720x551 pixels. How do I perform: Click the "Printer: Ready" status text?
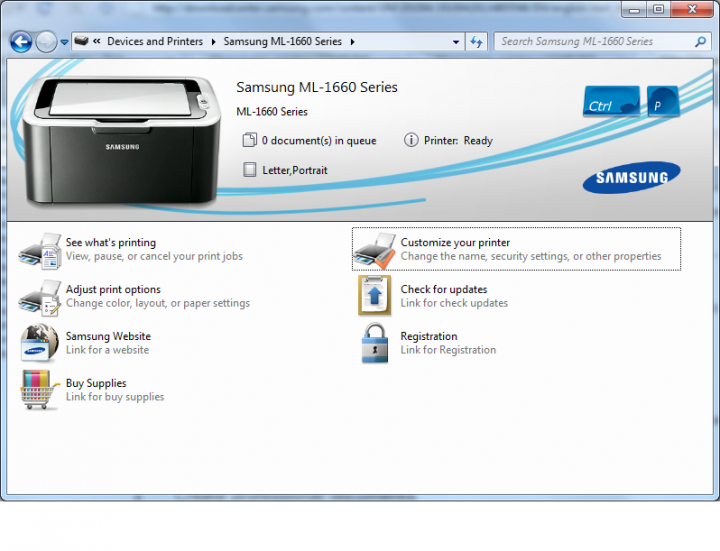point(458,141)
